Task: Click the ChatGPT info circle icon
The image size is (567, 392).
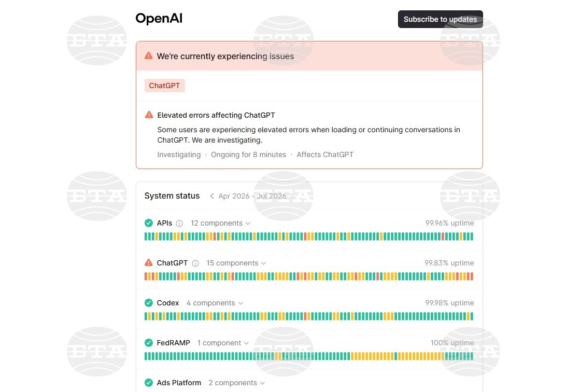Action: (195, 263)
